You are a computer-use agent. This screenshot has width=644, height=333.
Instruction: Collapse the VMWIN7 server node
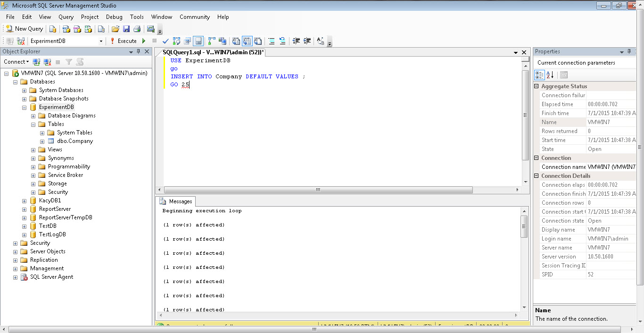(6, 73)
